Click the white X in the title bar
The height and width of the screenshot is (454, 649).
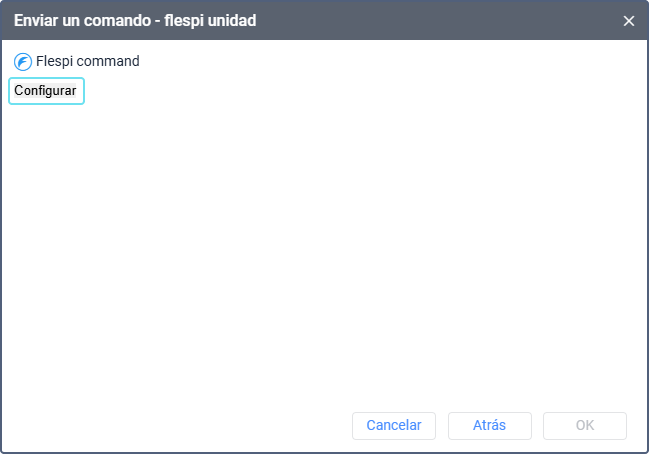click(629, 21)
